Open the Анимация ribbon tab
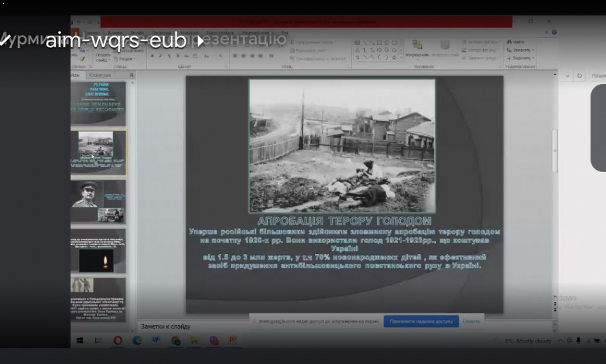 click(189, 33)
